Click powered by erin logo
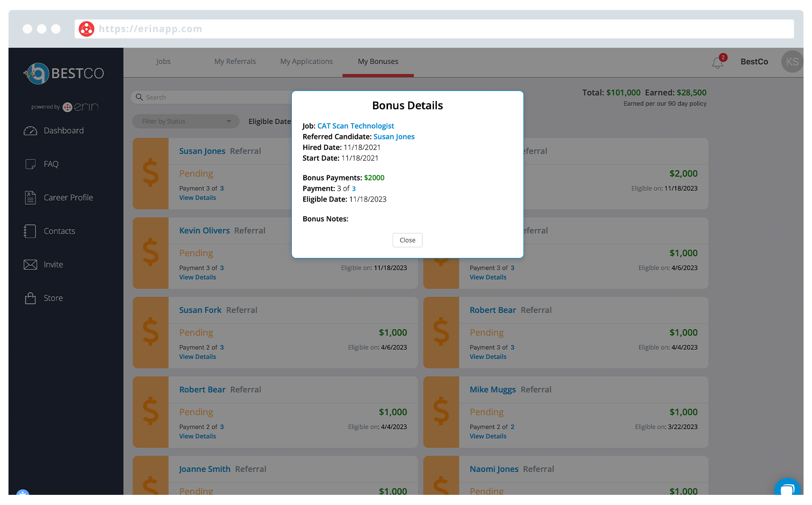This screenshot has width=812, height=505. click(65, 107)
